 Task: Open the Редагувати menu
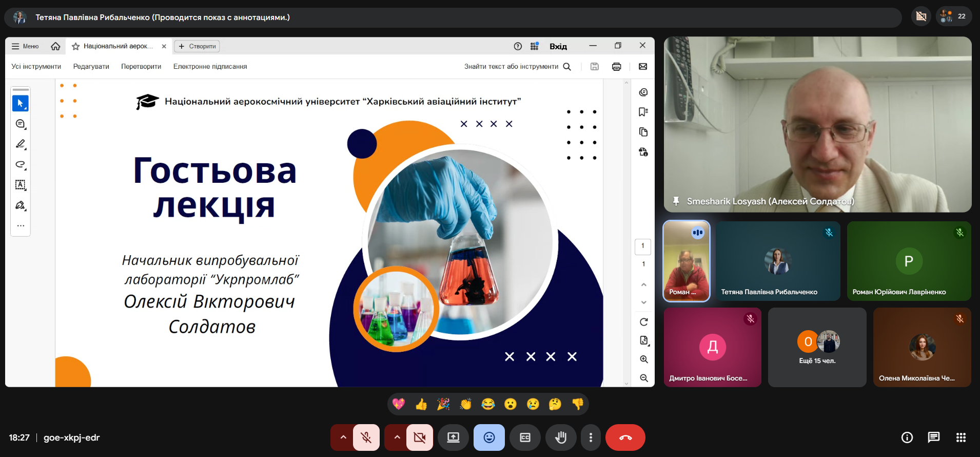click(91, 67)
